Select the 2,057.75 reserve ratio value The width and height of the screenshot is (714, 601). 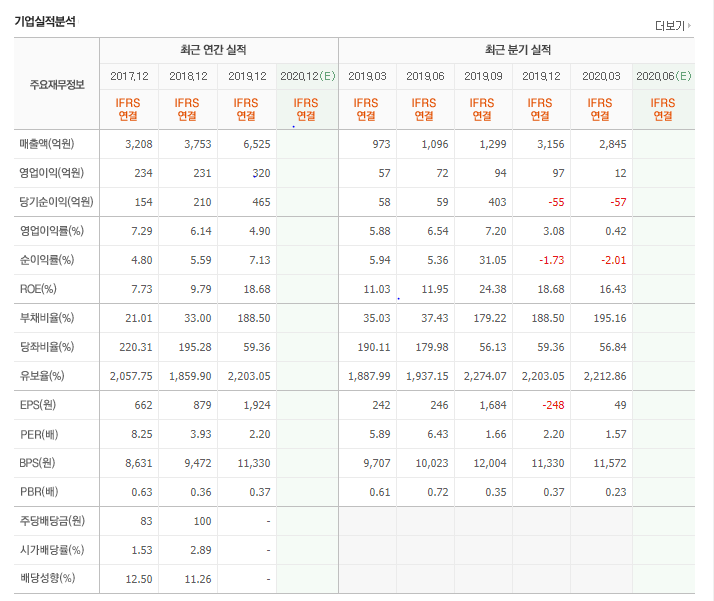coord(131,377)
